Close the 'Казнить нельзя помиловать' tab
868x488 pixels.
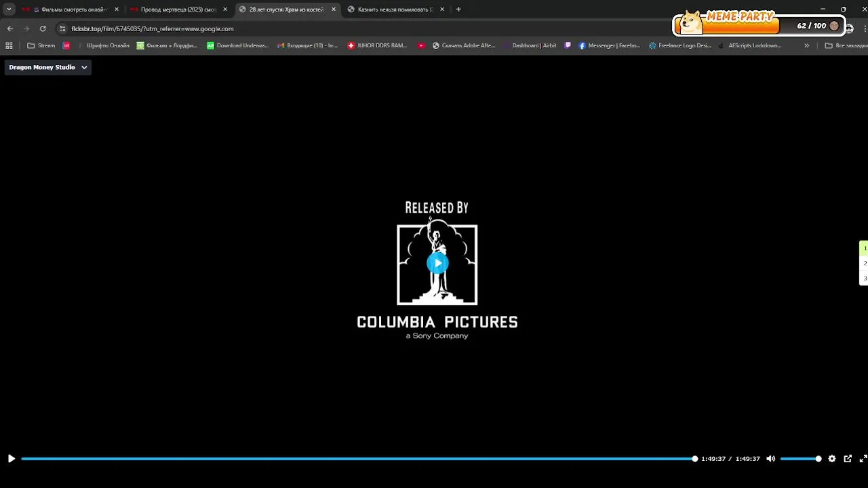click(442, 9)
